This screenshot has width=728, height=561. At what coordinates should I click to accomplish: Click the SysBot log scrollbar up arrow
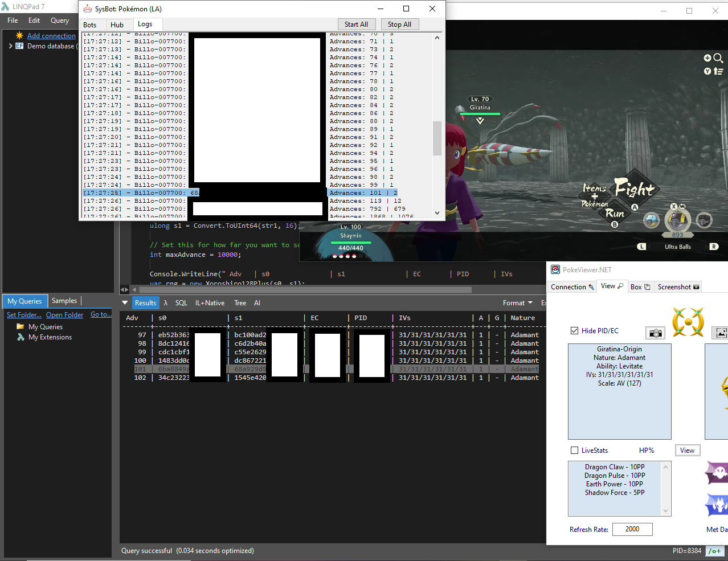(x=437, y=38)
